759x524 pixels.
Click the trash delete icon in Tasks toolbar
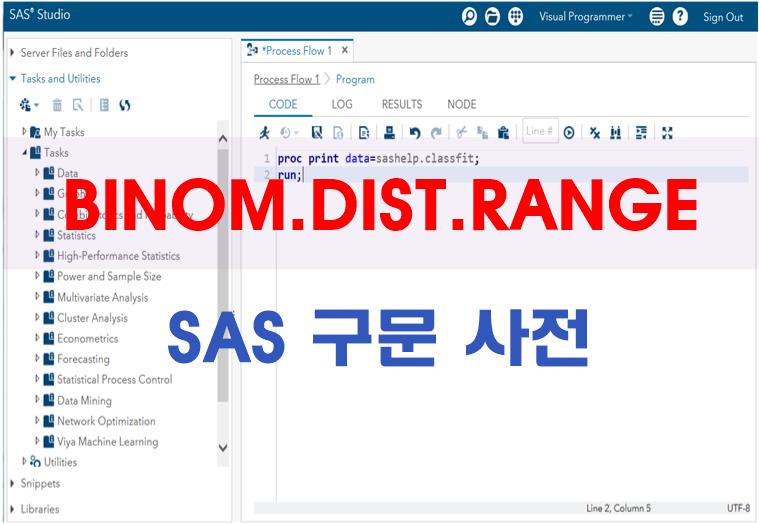(57, 105)
